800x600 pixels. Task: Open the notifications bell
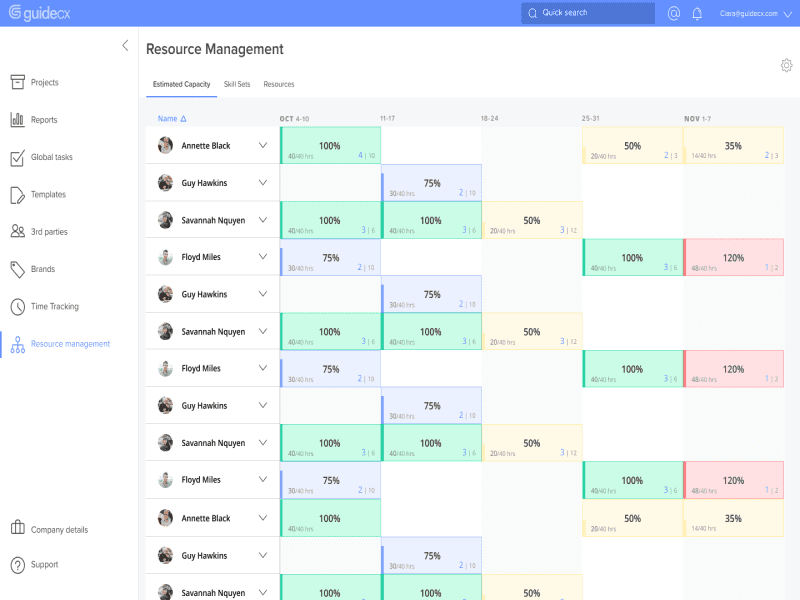697,13
